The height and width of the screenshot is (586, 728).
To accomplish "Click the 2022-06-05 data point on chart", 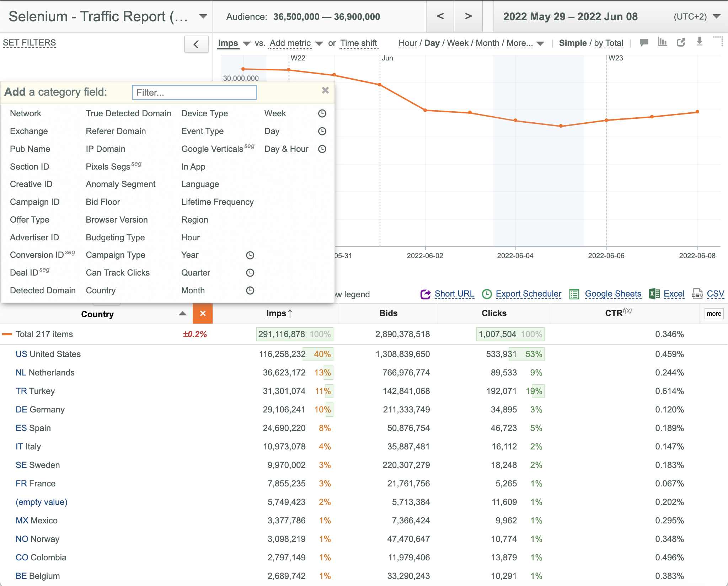I will pos(561,126).
